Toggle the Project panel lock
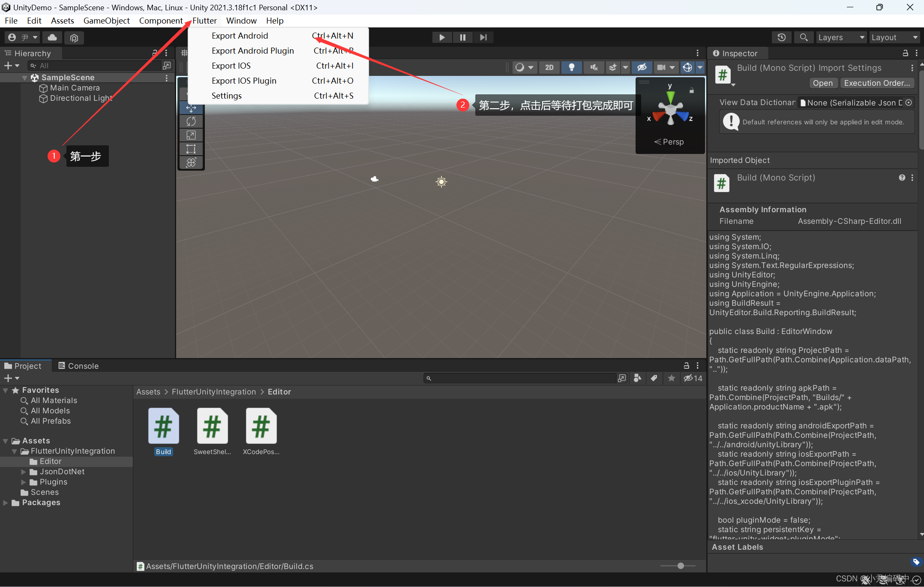Viewport: 924px width, 587px height. click(686, 365)
